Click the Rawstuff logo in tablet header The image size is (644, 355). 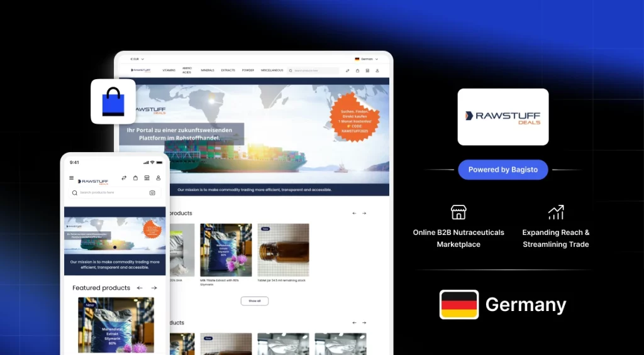click(140, 70)
